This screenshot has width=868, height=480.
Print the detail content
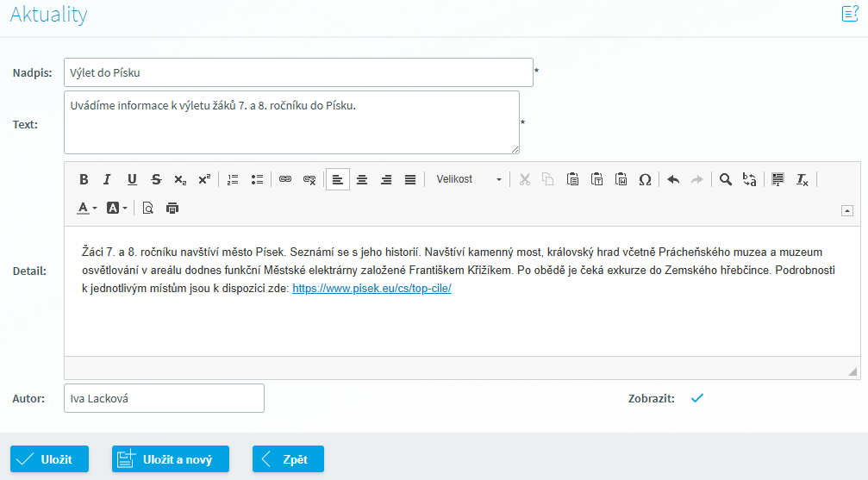(x=172, y=208)
